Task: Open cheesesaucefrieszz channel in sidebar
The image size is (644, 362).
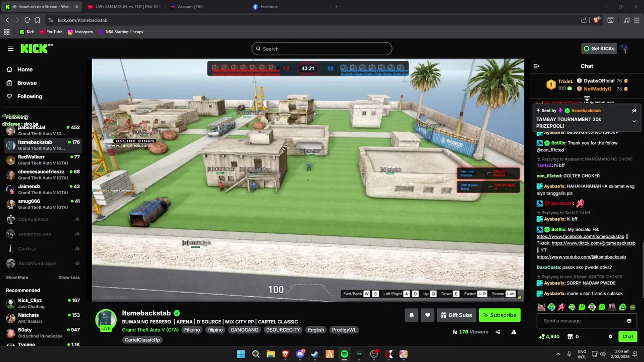Action: tap(43, 174)
